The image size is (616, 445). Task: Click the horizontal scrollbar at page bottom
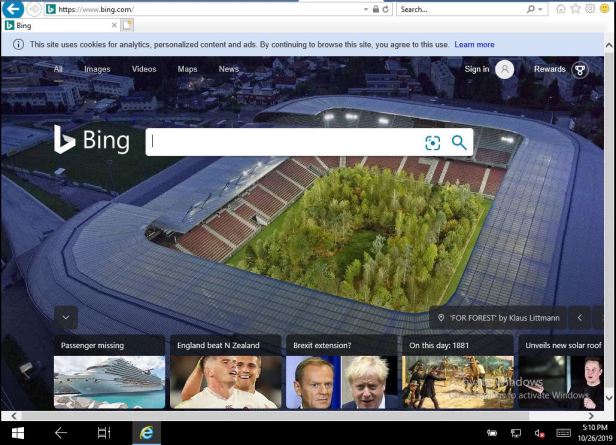(300, 414)
